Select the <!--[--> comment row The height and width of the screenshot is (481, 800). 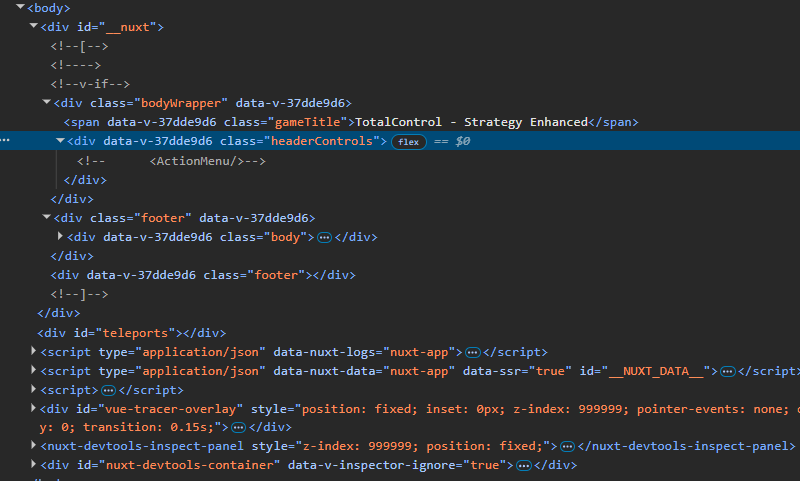coord(79,46)
